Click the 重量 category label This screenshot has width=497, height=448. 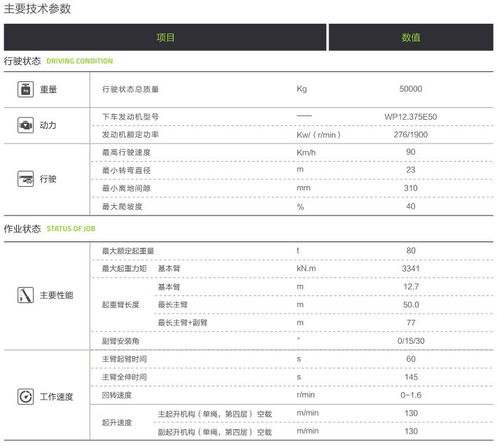tap(48, 90)
